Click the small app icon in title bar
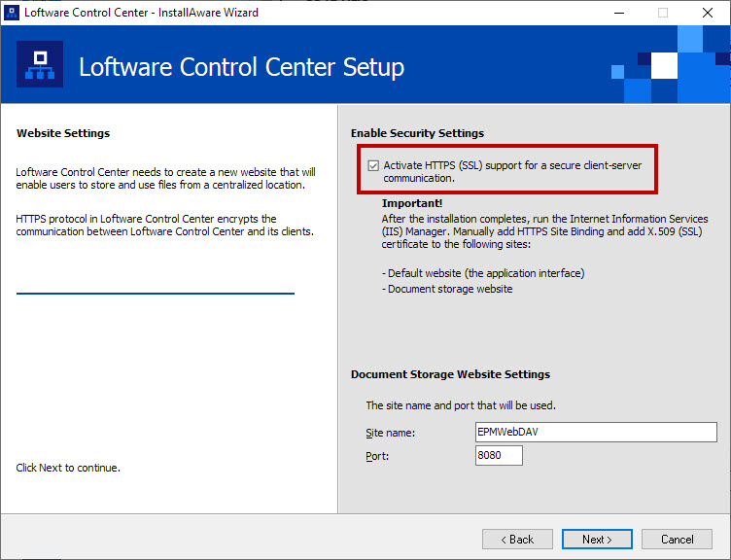731x560 pixels. coord(13,13)
